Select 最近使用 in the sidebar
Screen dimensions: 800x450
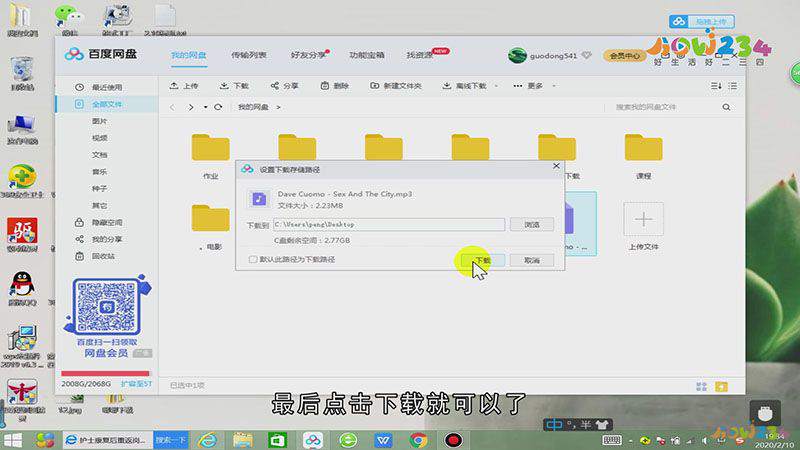(107, 87)
